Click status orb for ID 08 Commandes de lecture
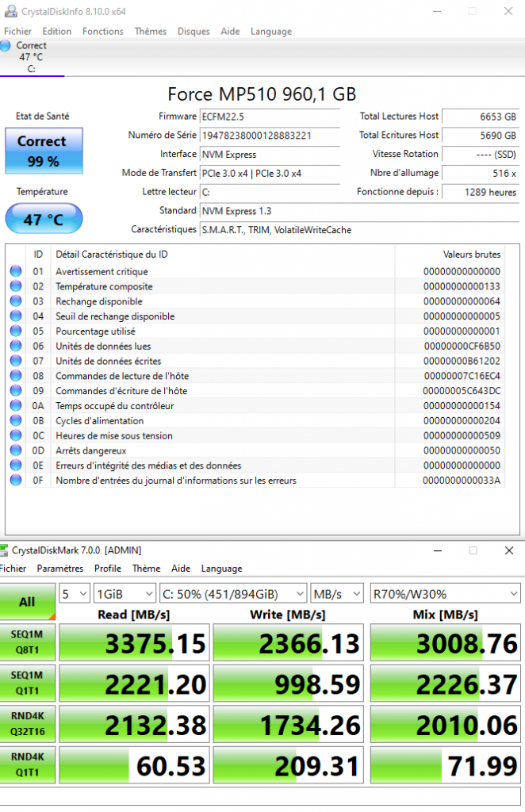525x812 pixels. coord(16,375)
